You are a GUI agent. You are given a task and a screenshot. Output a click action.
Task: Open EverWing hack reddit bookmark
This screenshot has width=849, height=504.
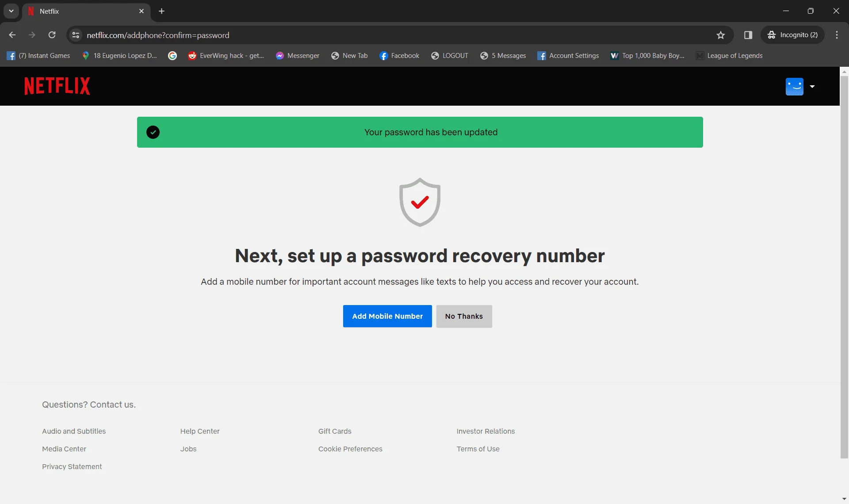tap(226, 56)
